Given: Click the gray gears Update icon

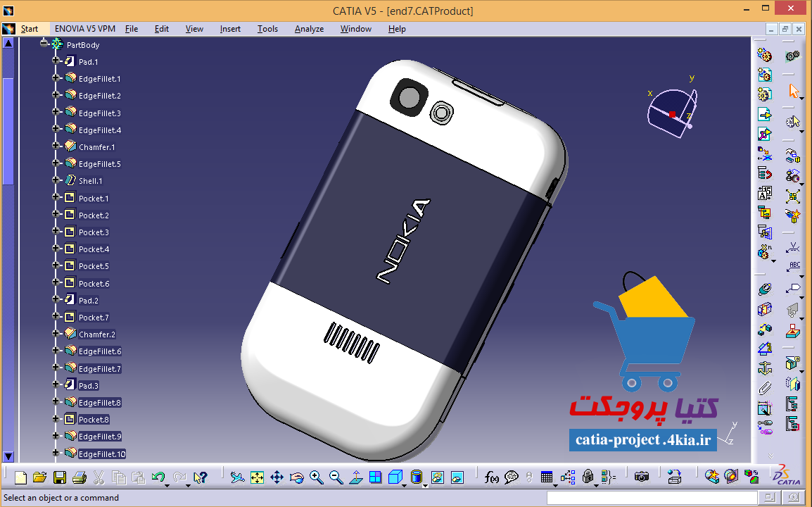Looking at the screenshot, I should click(793, 56).
